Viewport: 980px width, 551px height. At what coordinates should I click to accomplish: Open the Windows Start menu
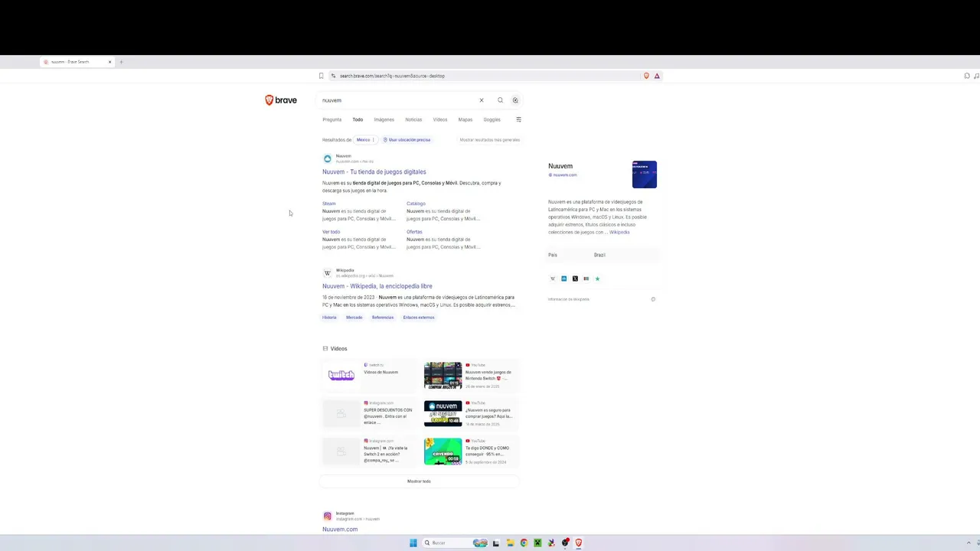[x=413, y=543]
